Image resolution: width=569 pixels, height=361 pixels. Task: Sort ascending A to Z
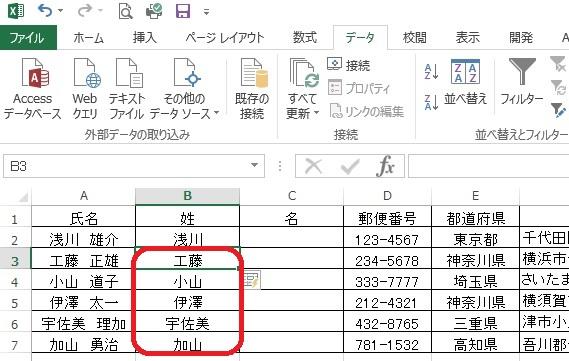point(431,72)
